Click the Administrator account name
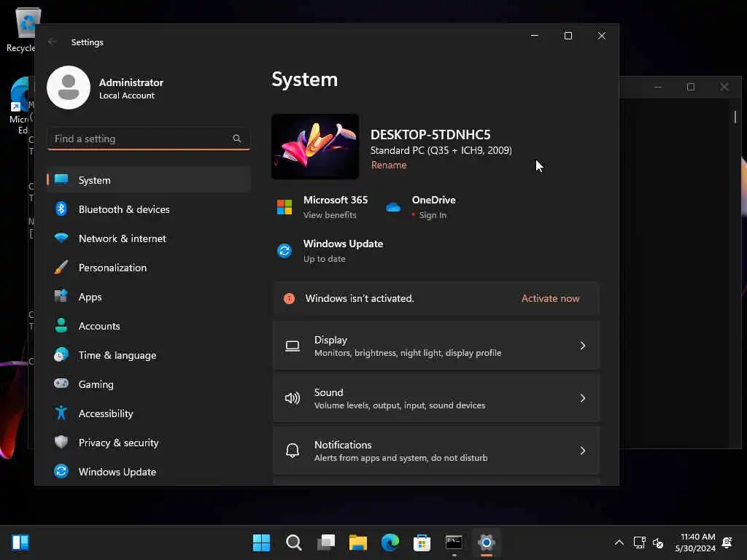 131,82
